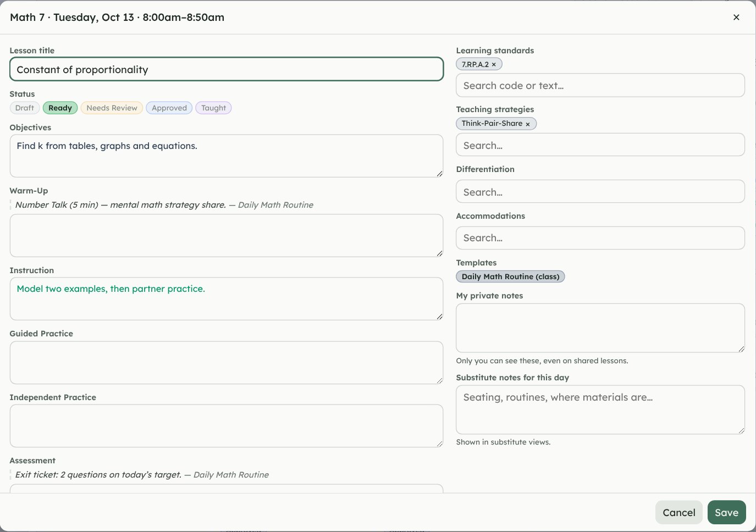The height and width of the screenshot is (532, 756).
Task: Click the Instruction textarea resize handle
Action: click(x=439, y=317)
